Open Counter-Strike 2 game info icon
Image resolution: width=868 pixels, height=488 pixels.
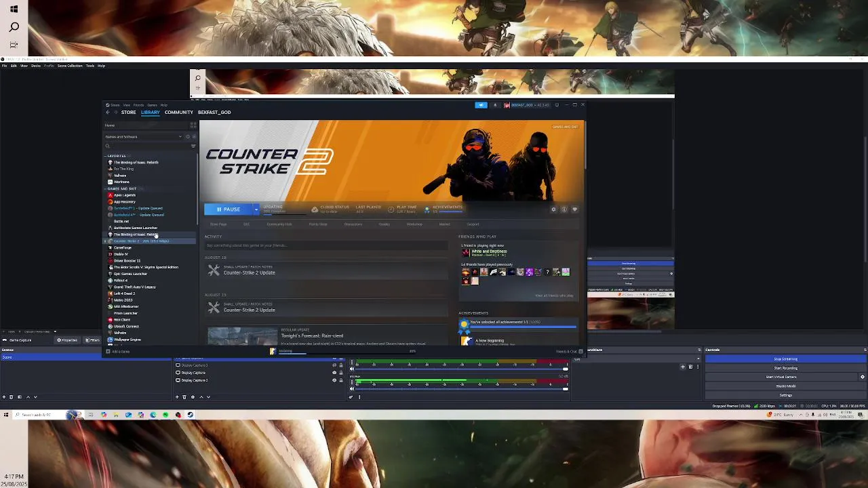click(x=564, y=209)
